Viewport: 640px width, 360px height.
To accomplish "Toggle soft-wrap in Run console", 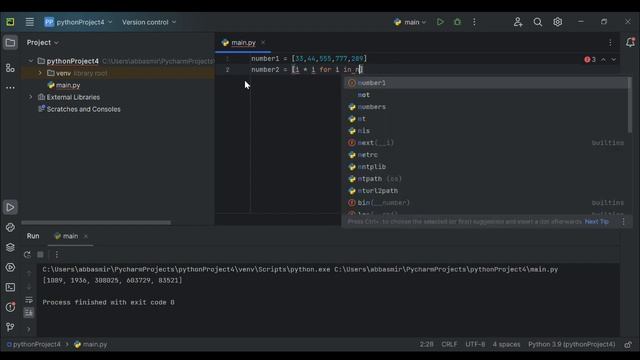I will pos(29,300).
